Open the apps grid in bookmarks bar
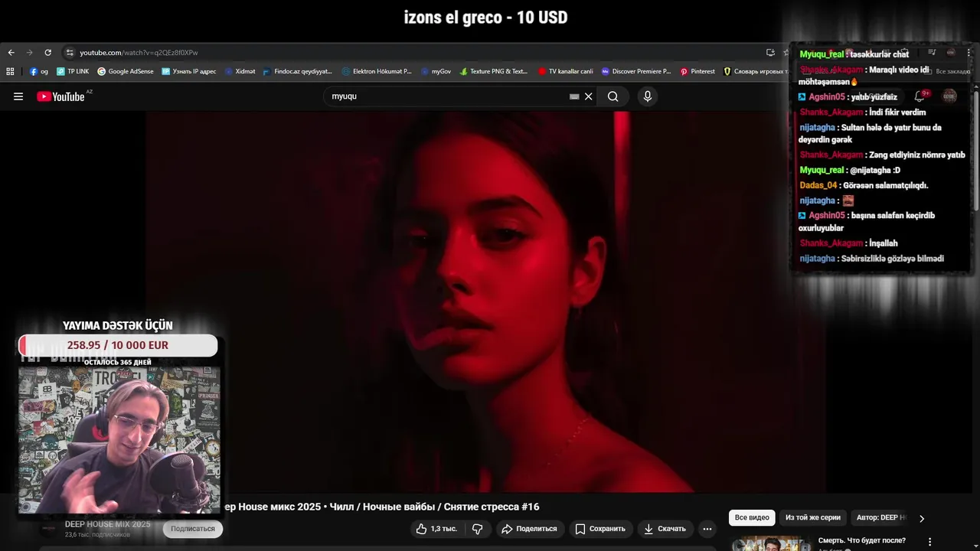The height and width of the screenshot is (551, 980). tap(10, 71)
